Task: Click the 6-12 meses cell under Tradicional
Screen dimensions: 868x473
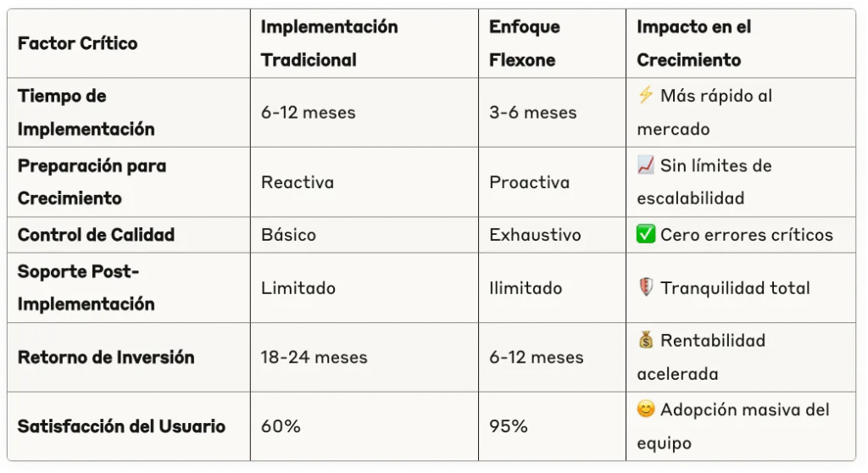Action: click(x=308, y=113)
